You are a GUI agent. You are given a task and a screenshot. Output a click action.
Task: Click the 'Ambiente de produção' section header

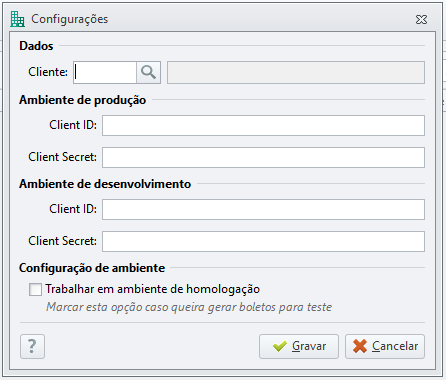(83, 100)
